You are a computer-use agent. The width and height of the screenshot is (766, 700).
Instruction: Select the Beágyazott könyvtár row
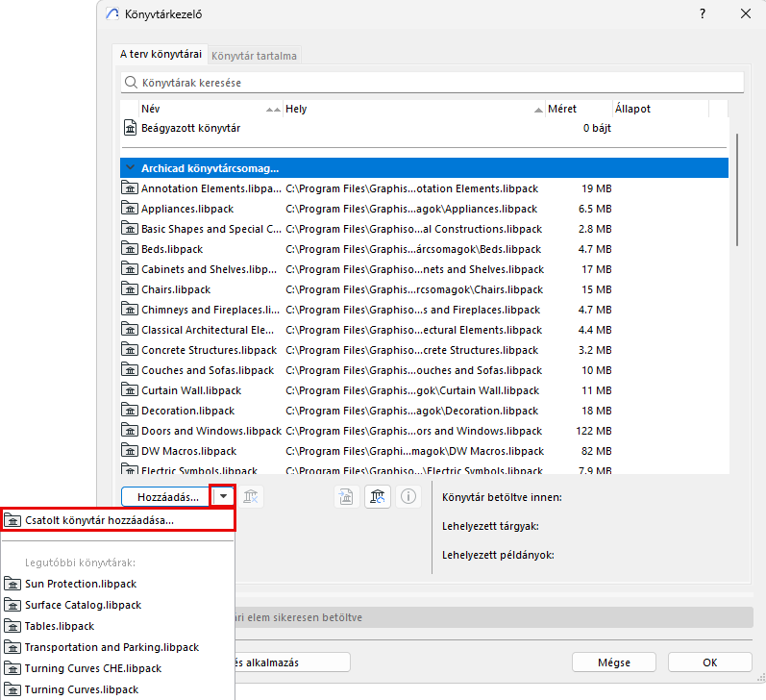424,128
